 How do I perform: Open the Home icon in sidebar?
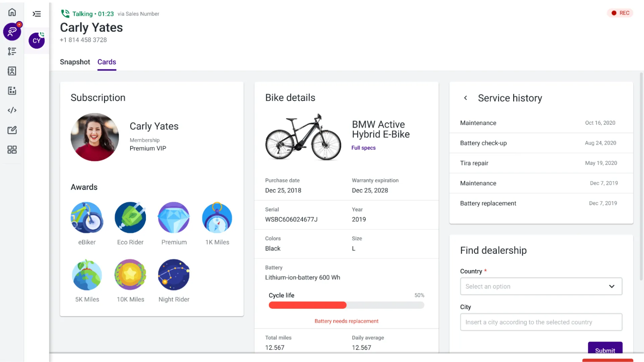click(x=12, y=12)
